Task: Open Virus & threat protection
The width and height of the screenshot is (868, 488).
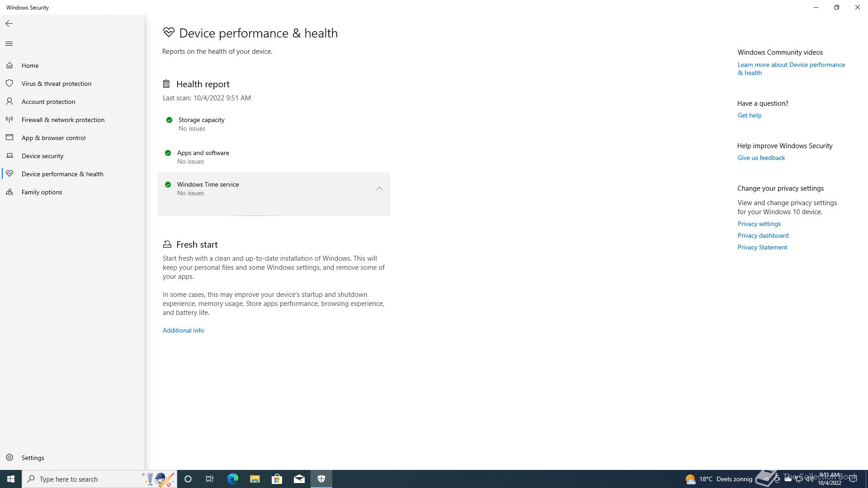Action: (72, 84)
